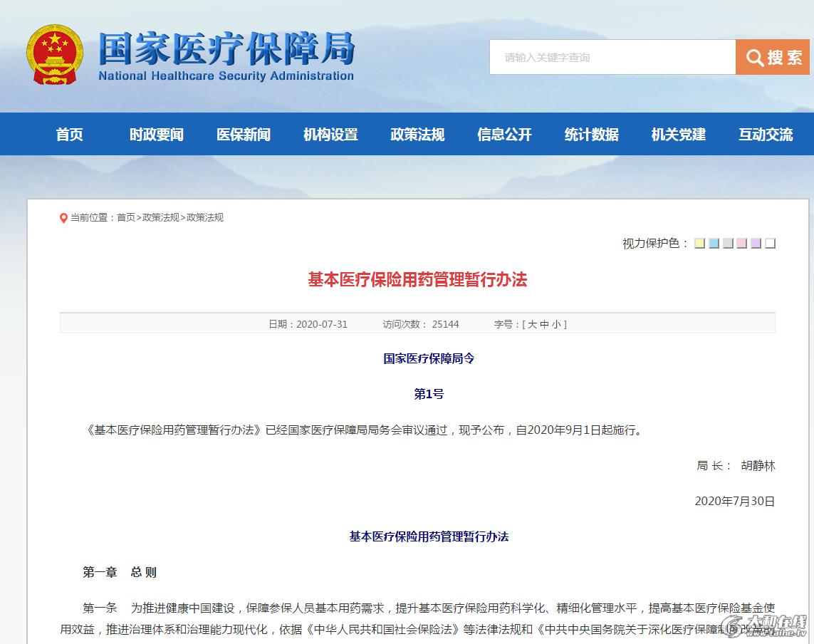Open the 政策法规 menu
Screen dimensions: 814x644
(417, 135)
